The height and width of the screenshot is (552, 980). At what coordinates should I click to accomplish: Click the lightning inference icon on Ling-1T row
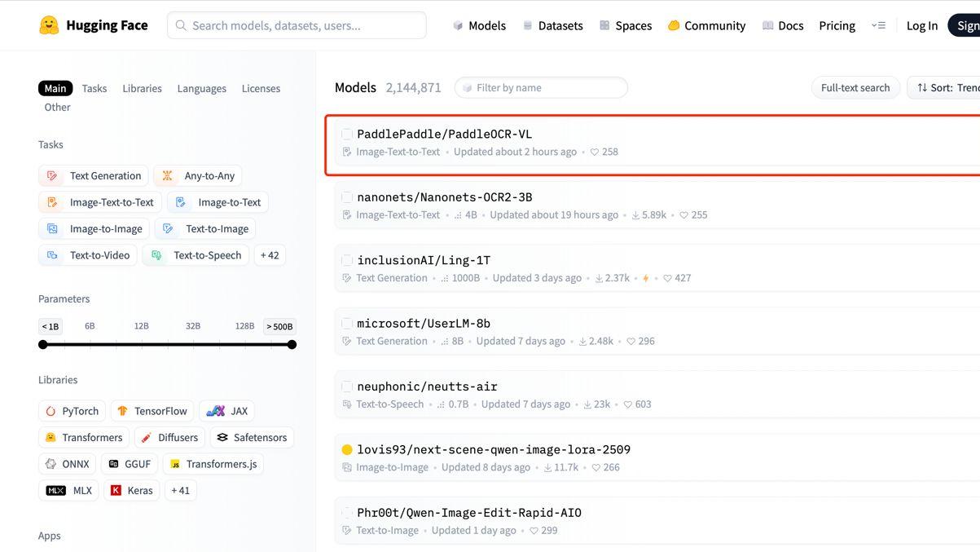[646, 278]
